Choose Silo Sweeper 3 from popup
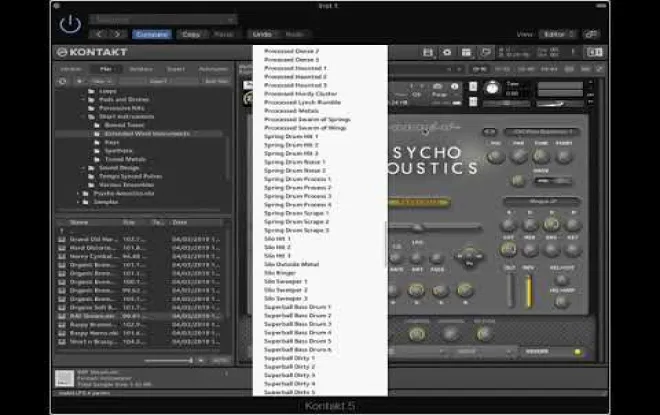660x415 pixels. tap(286, 298)
